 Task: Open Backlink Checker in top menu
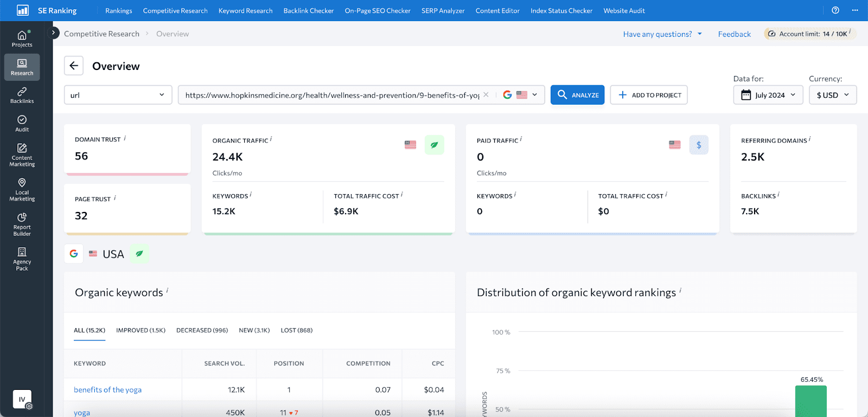coord(309,10)
